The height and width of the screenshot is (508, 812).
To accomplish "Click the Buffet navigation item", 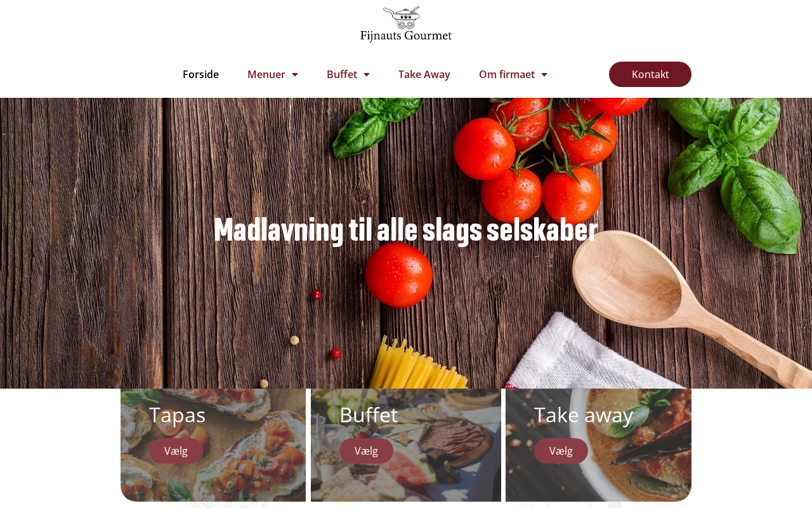I will 342,74.
